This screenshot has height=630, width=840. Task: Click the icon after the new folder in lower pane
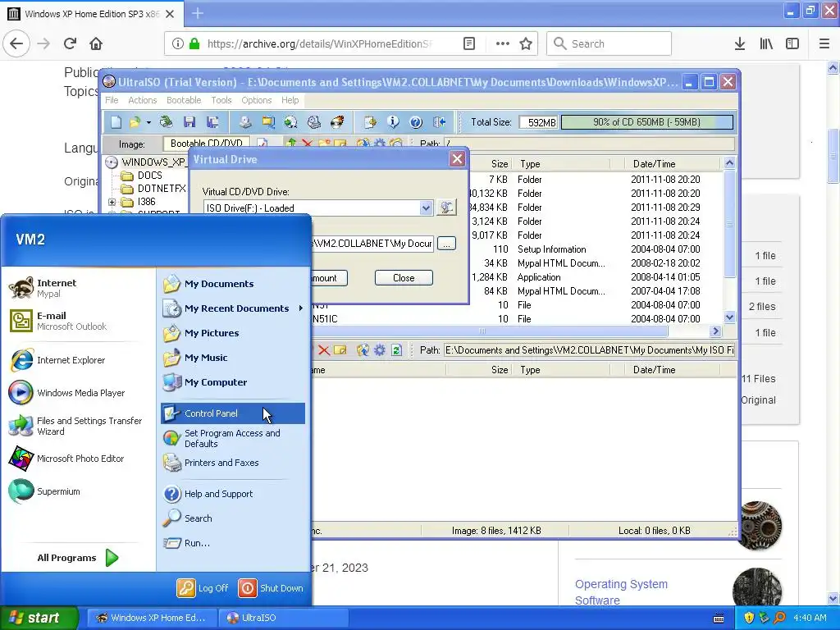363,350
